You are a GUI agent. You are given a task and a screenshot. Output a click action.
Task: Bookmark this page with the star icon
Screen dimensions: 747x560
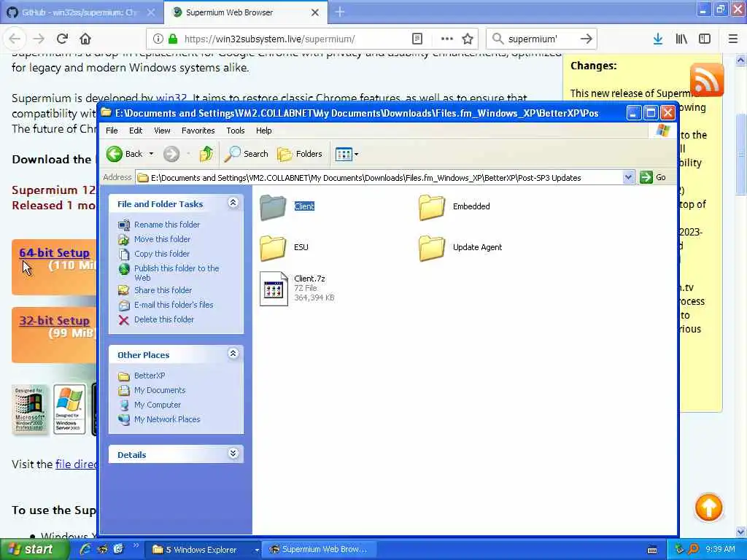tap(468, 39)
